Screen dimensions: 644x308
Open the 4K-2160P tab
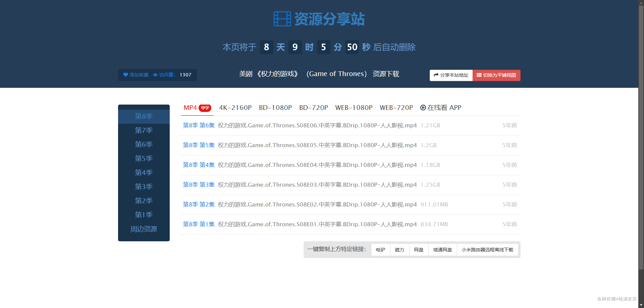(235, 108)
